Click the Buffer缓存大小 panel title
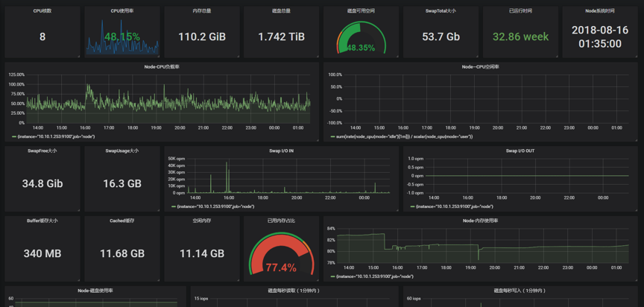644x307 pixels. 42,221
